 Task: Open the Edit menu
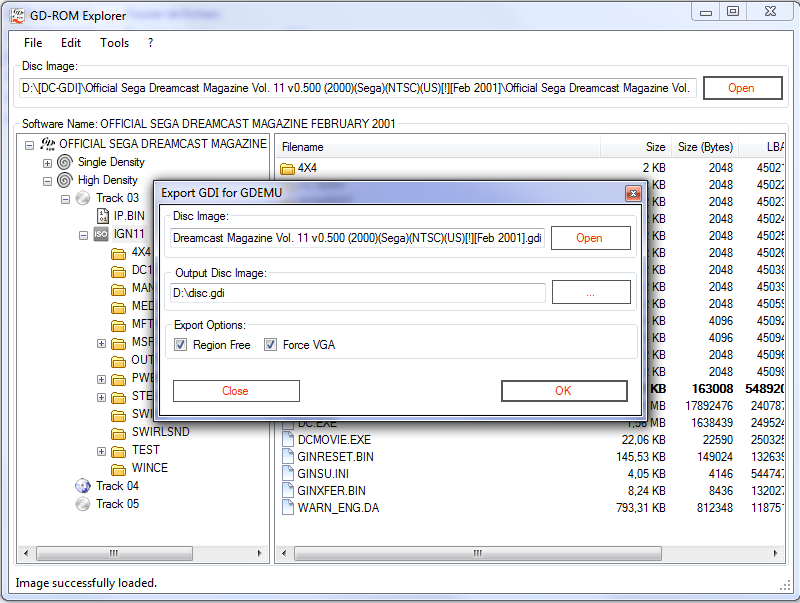(x=71, y=43)
